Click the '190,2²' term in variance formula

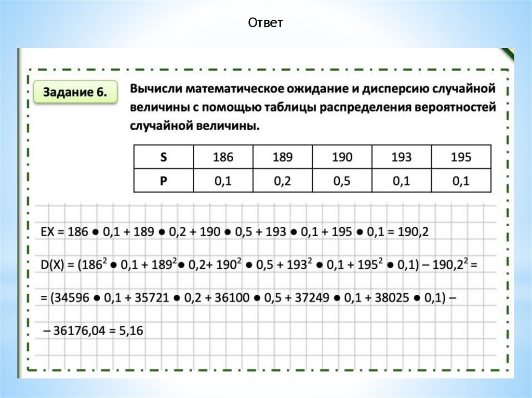[450, 265]
